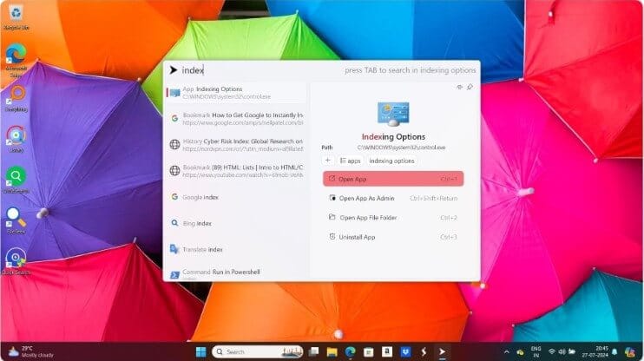The width and height of the screenshot is (644, 361).
Task: Click the Google icon beside 'Google index'
Action: pos(174,197)
